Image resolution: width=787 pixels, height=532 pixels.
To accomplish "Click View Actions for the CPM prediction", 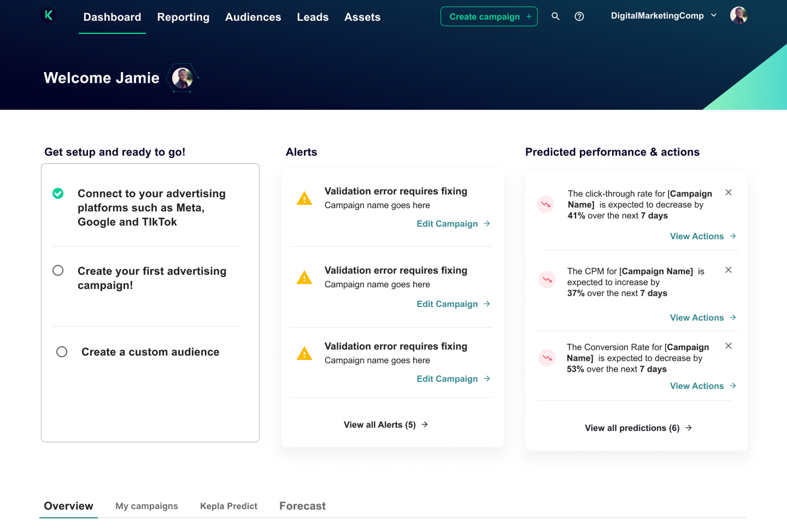I will [x=703, y=317].
